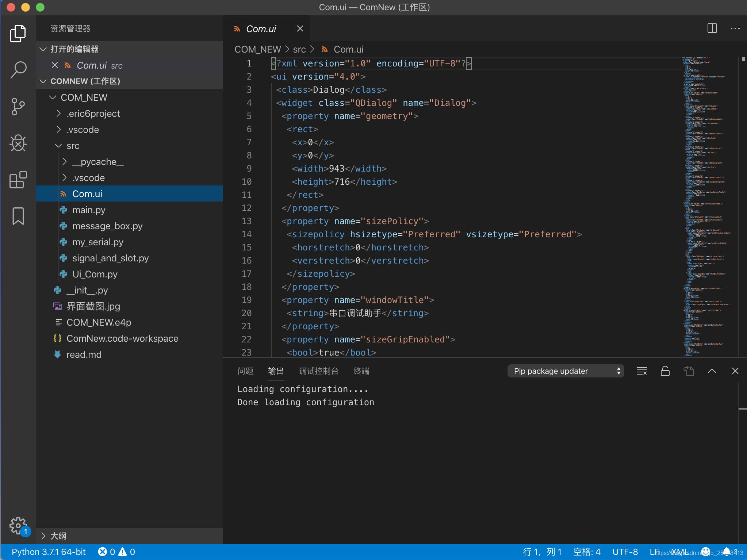Maximize the bottom panel with the chevron
747x560 pixels.
click(x=711, y=371)
